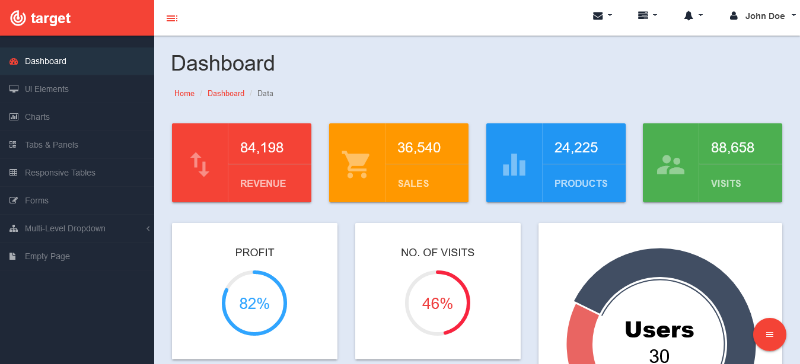This screenshot has width=800, height=364.
Task: Click the Responsive Tables grid icon
Action: tap(14, 173)
